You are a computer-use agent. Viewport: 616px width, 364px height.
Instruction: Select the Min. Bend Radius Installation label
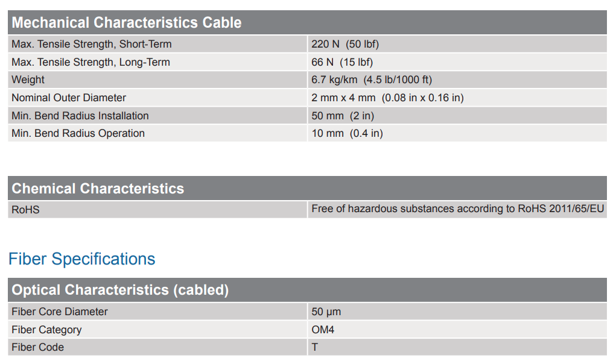tap(80, 116)
